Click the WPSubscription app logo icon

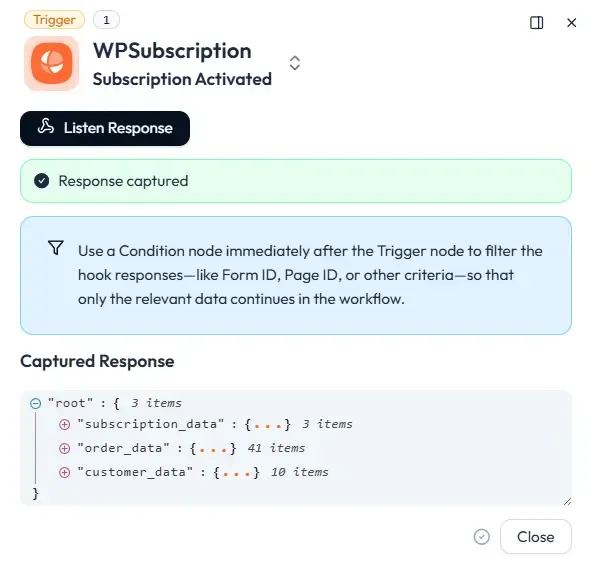coord(52,63)
